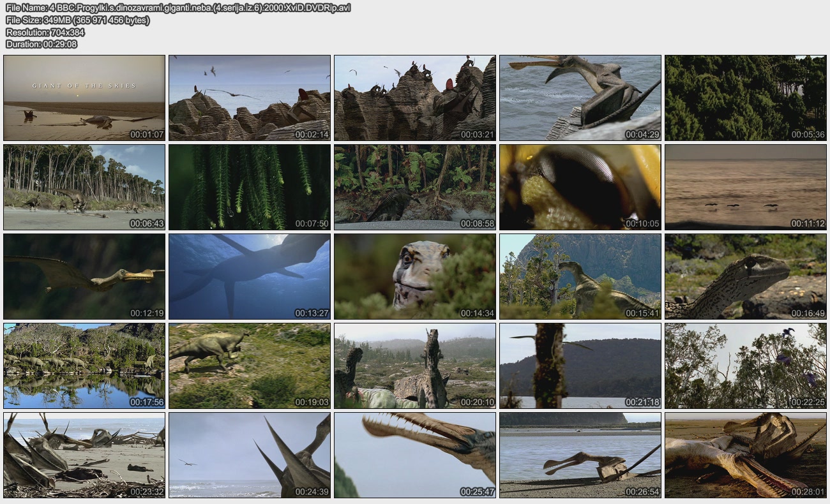Click the lake reflection thumbnail at 00:17:56

84,366
